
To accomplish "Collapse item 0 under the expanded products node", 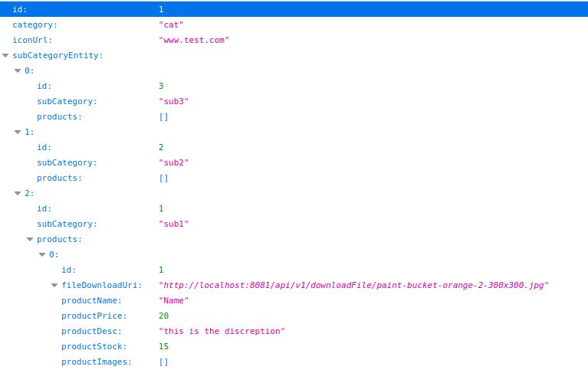I will (x=42, y=255).
